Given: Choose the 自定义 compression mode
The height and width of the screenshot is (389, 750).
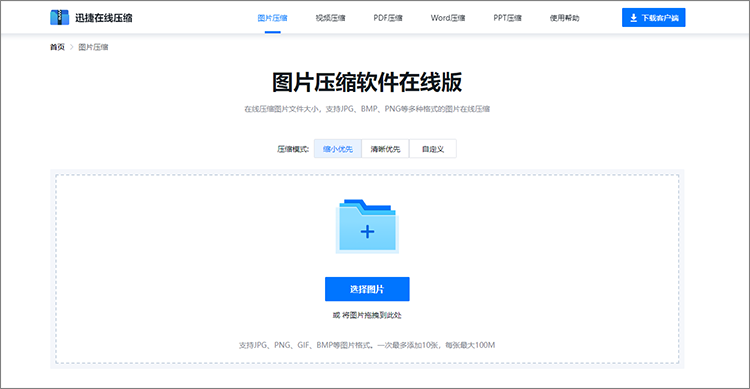Looking at the screenshot, I should 432,149.
